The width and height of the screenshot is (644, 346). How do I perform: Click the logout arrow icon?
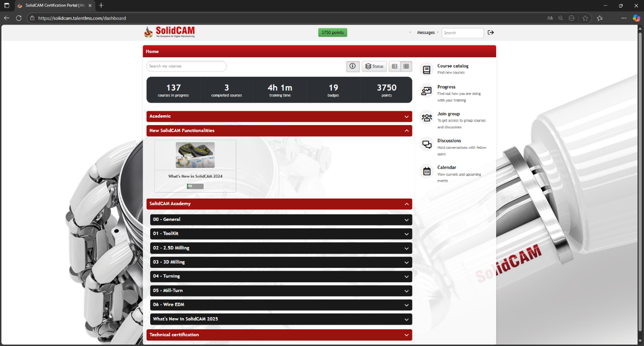(491, 33)
